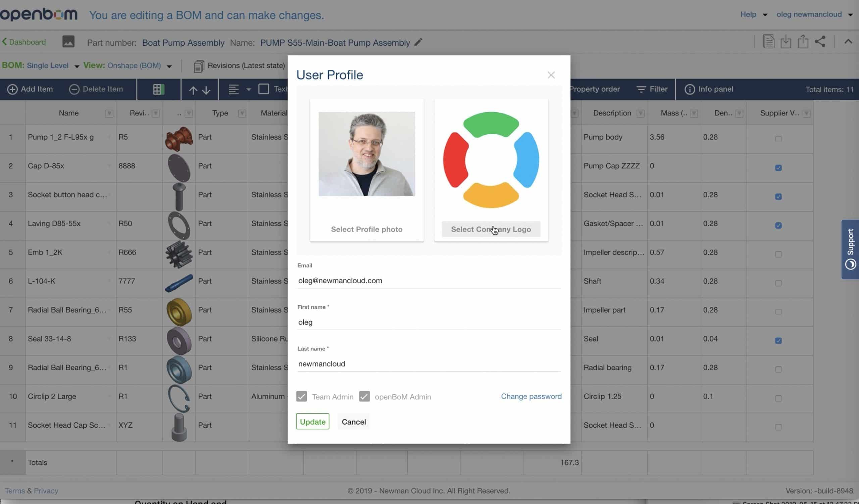This screenshot has width=859, height=504.
Task: Toggle the openBoM Admin checkbox
Action: click(364, 396)
